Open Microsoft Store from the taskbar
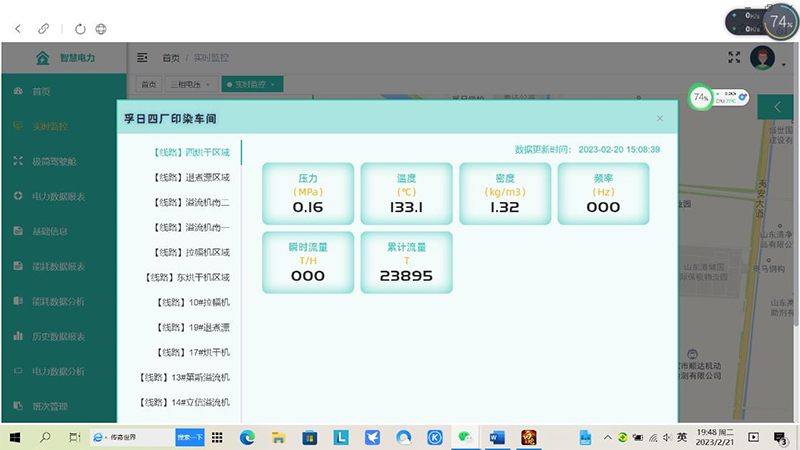This screenshot has width=800, height=450. pos(310,437)
